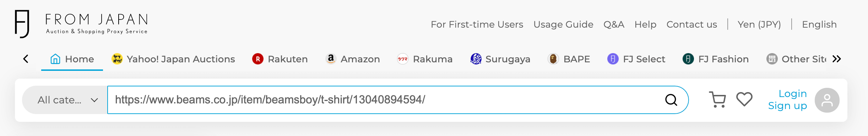Click the search magnifier icon

(671, 100)
